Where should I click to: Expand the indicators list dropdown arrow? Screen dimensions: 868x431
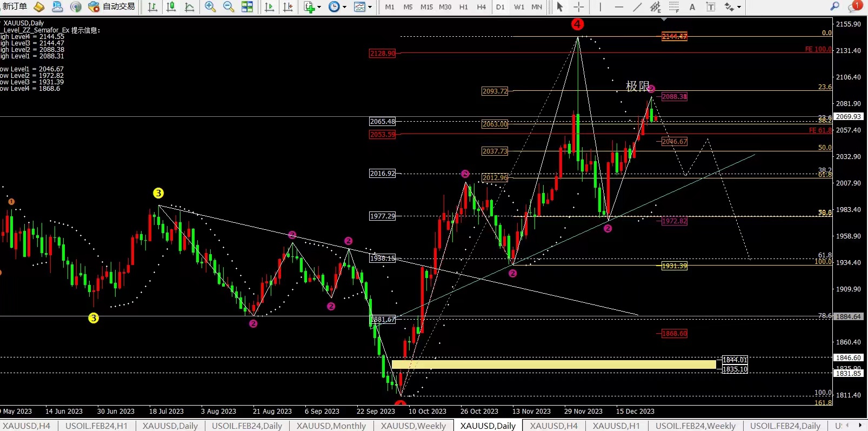[x=319, y=8]
